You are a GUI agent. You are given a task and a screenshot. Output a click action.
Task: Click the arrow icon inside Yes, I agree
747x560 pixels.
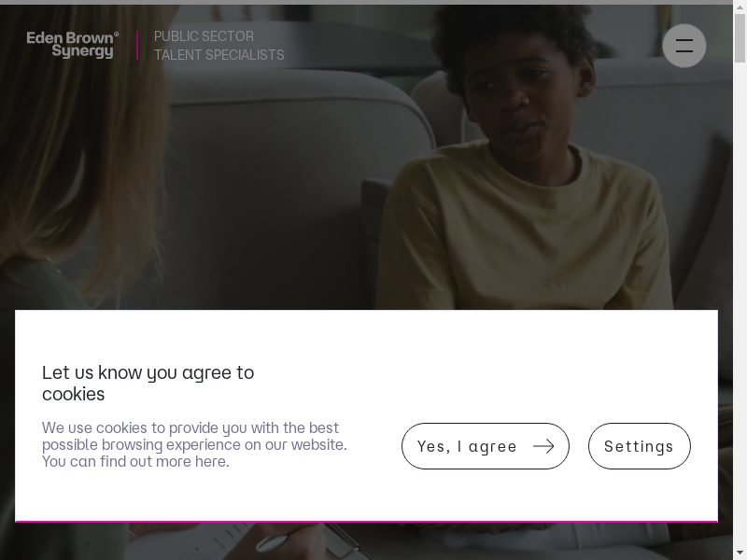(543, 446)
